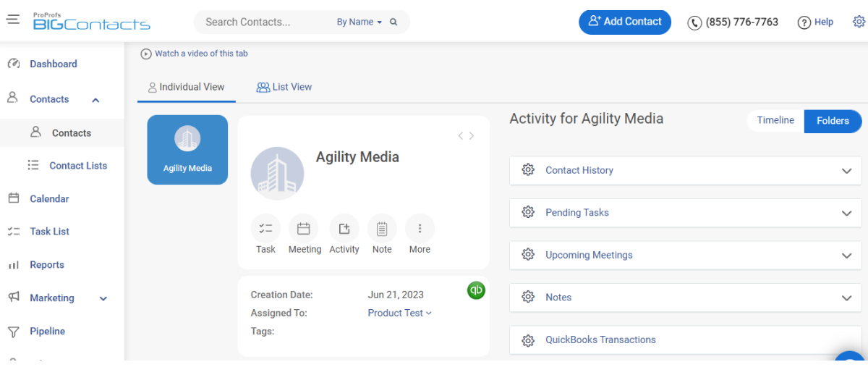Go to previous contact arrow

461,135
